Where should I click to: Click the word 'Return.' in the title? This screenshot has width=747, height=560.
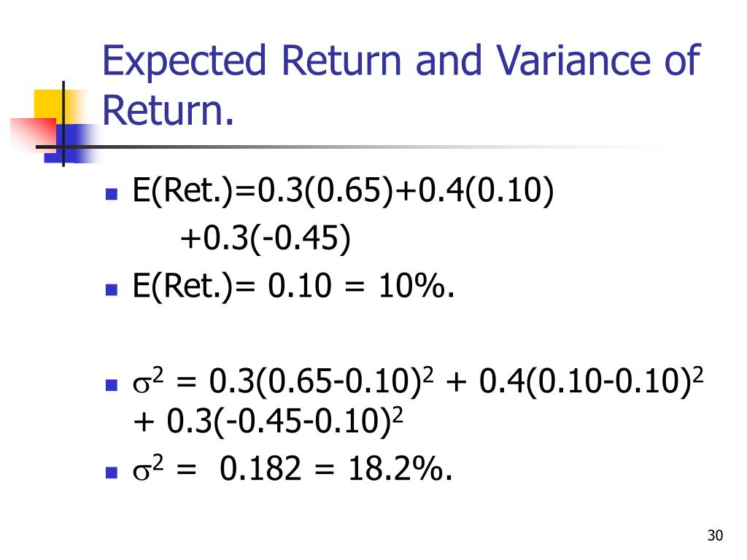[x=169, y=110]
